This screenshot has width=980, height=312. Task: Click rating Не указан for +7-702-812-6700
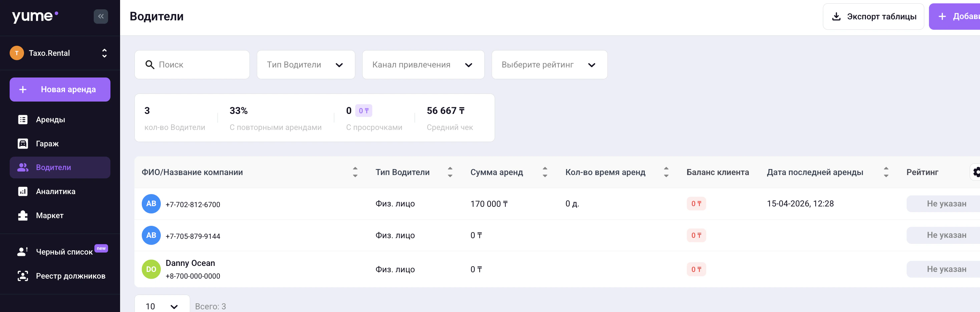[x=944, y=204]
